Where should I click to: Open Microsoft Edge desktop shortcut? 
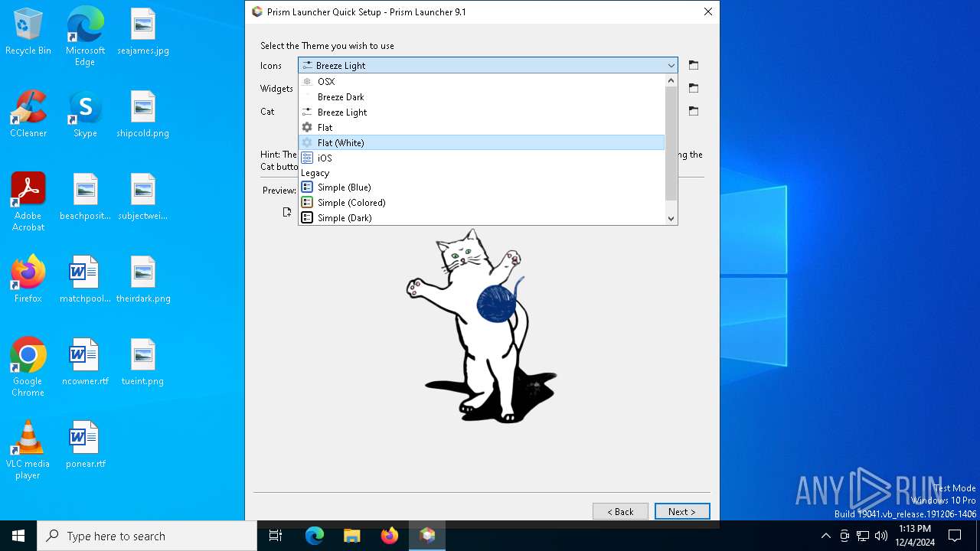pos(85,37)
